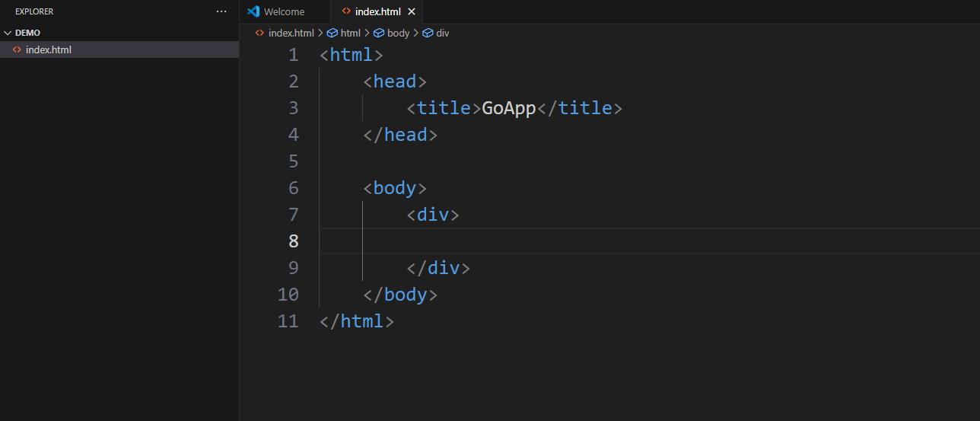
Task: Open the Explorer more actions ellipsis menu
Action: click(221, 11)
